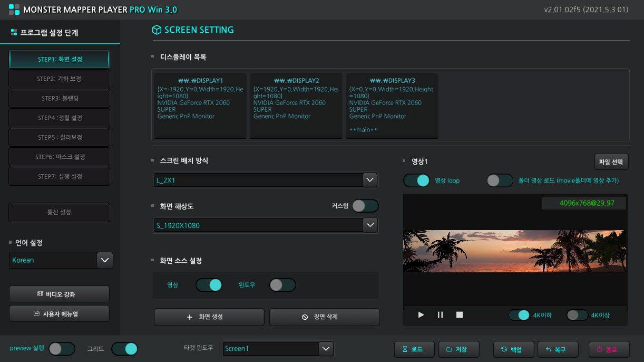
Task: Play the video preview
Action: (x=421, y=315)
